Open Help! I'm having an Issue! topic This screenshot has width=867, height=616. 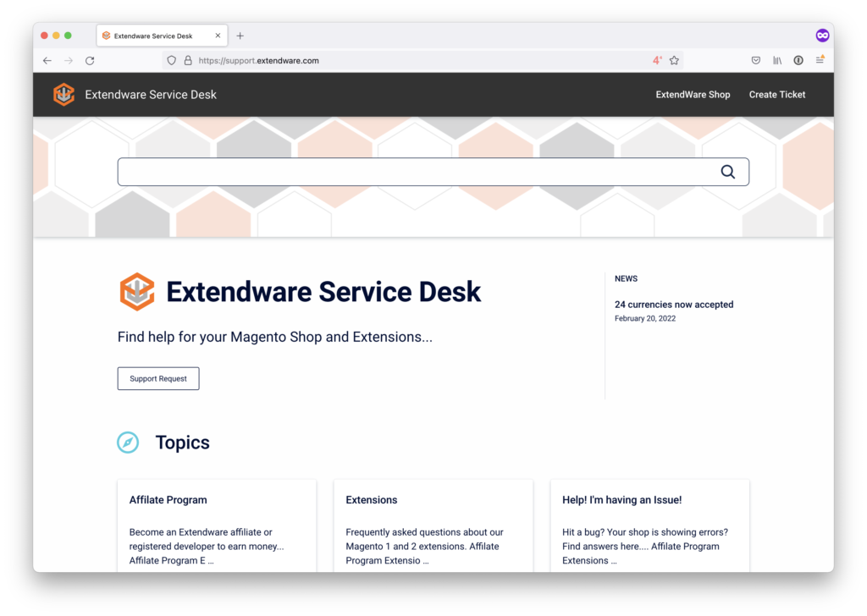point(622,500)
